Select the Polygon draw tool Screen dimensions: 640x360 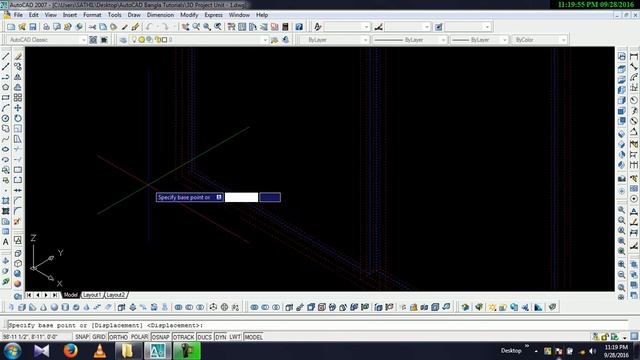pyautogui.click(x=6, y=87)
